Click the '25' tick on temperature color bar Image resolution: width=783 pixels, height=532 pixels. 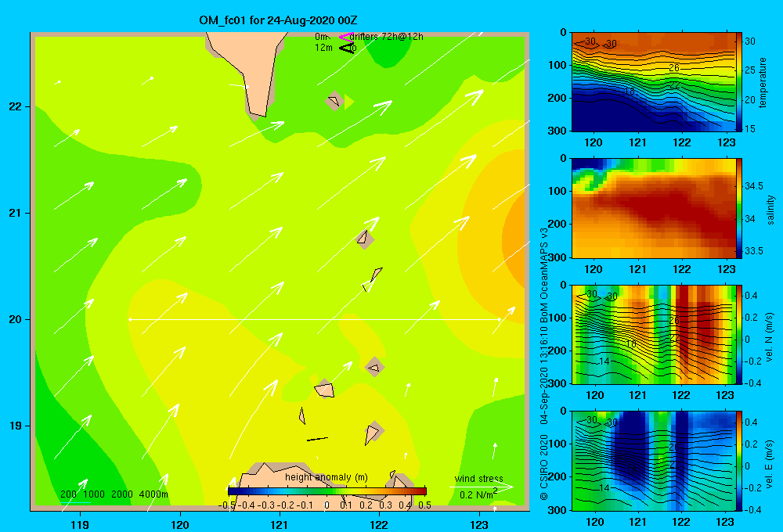coord(750,70)
